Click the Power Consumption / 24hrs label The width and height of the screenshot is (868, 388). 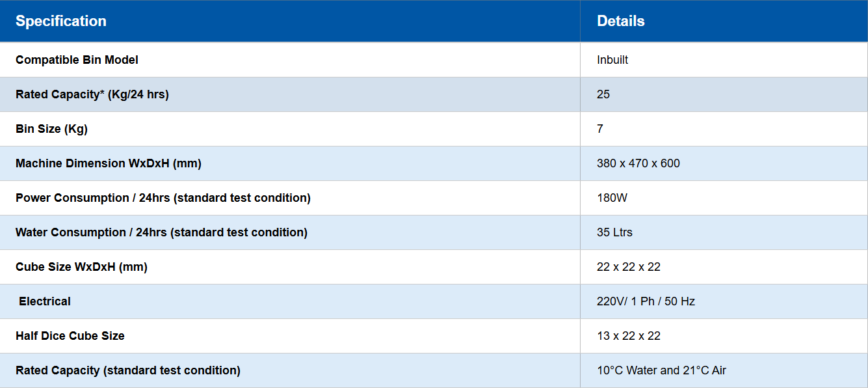pyautogui.click(x=163, y=198)
